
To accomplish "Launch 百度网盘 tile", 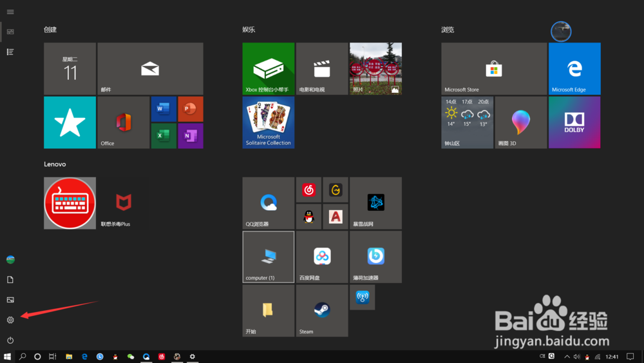I will [322, 257].
